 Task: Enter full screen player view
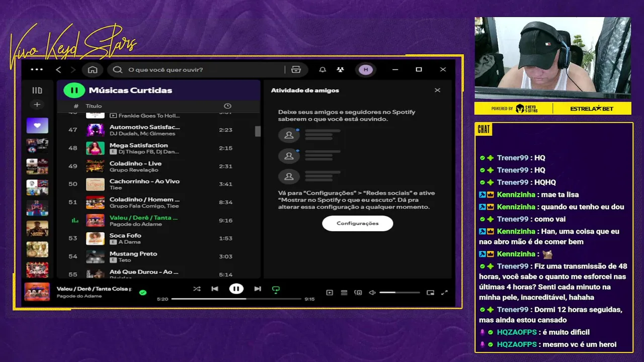click(444, 293)
